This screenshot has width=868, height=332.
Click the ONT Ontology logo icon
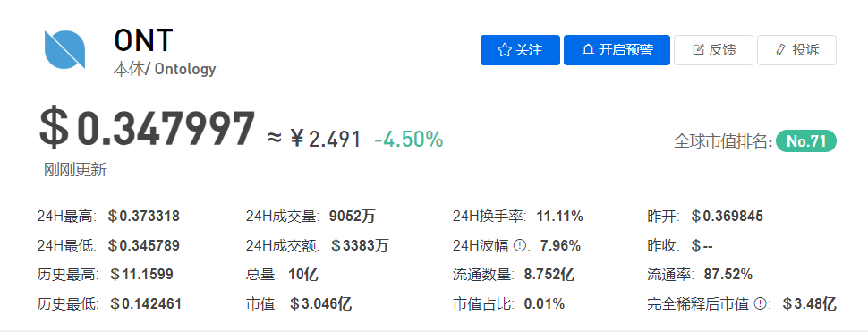(64, 50)
